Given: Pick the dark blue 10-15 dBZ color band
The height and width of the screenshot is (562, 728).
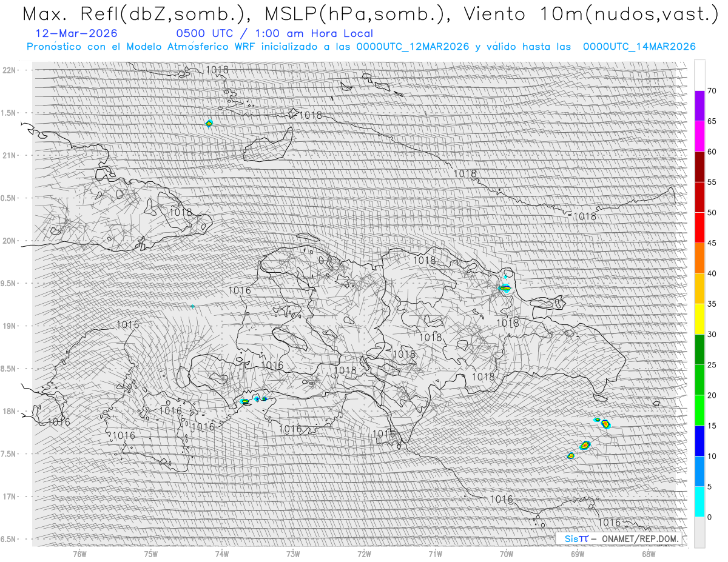Looking at the screenshot, I should 699,441.
